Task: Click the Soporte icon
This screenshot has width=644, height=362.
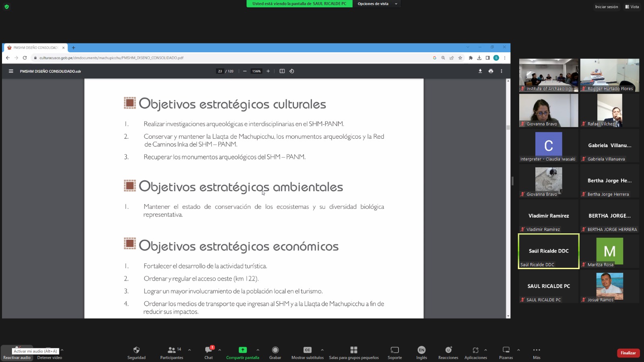Action: [395, 350]
